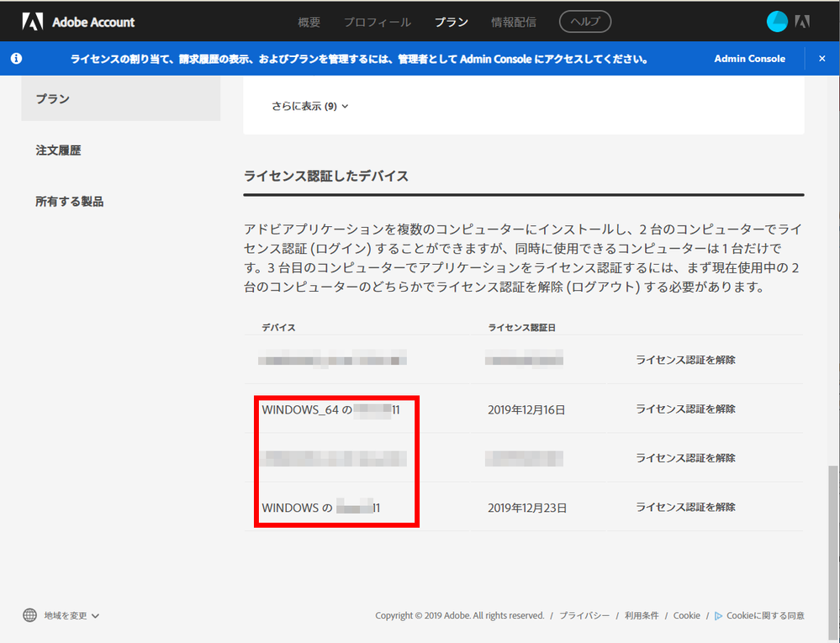
Task: Click the WINDOWS_64 device name
Action: coord(330,410)
